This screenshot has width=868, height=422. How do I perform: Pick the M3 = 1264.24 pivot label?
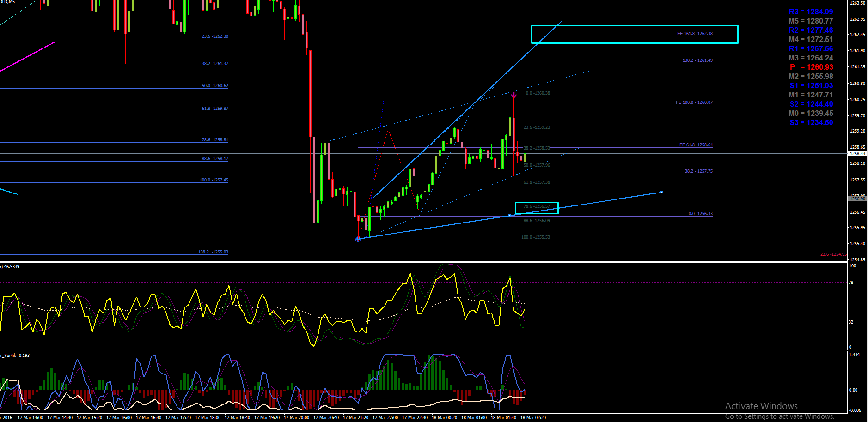[x=811, y=58]
